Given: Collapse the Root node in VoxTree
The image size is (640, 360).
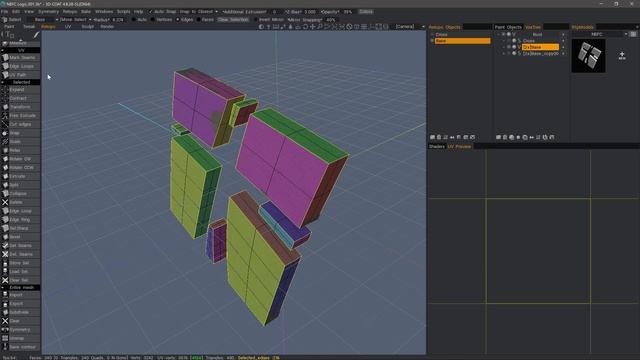Looking at the screenshot, I should tap(498, 35).
